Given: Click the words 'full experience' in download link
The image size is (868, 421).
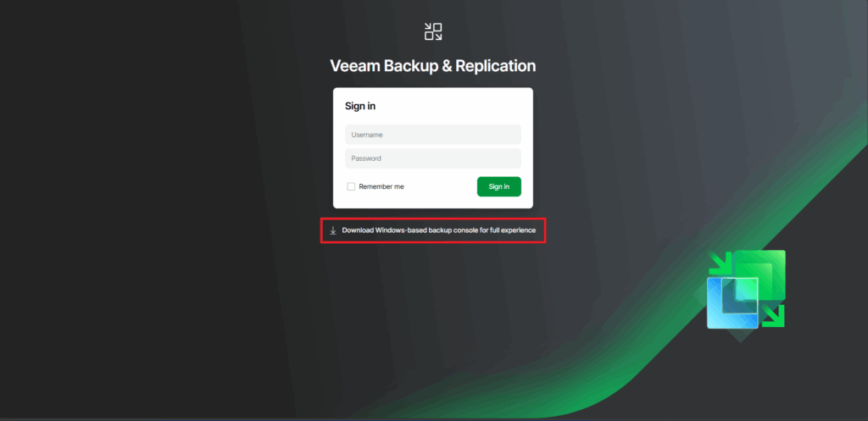Looking at the screenshot, I should coord(513,230).
